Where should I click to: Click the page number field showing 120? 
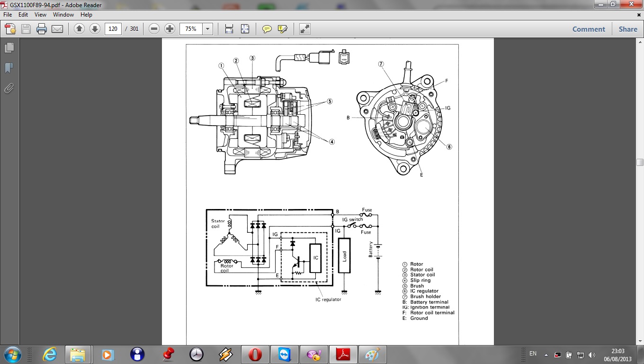pyautogui.click(x=113, y=29)
